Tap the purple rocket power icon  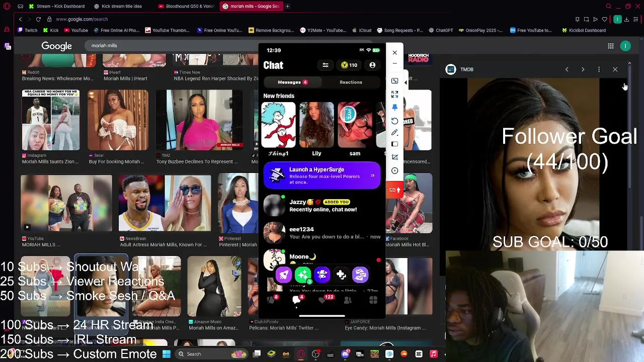[x=284, y=275]
